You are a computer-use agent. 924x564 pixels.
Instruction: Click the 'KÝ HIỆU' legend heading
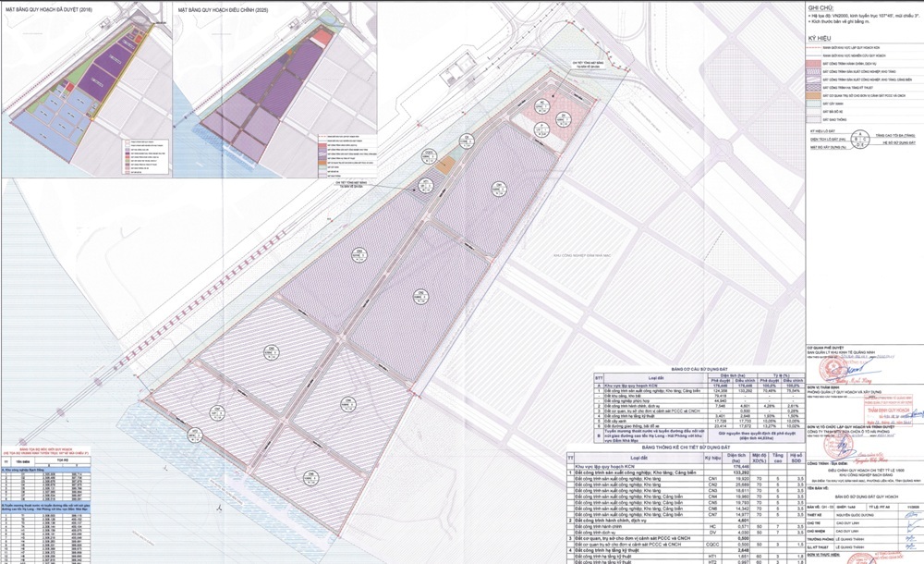coord(821,41)
